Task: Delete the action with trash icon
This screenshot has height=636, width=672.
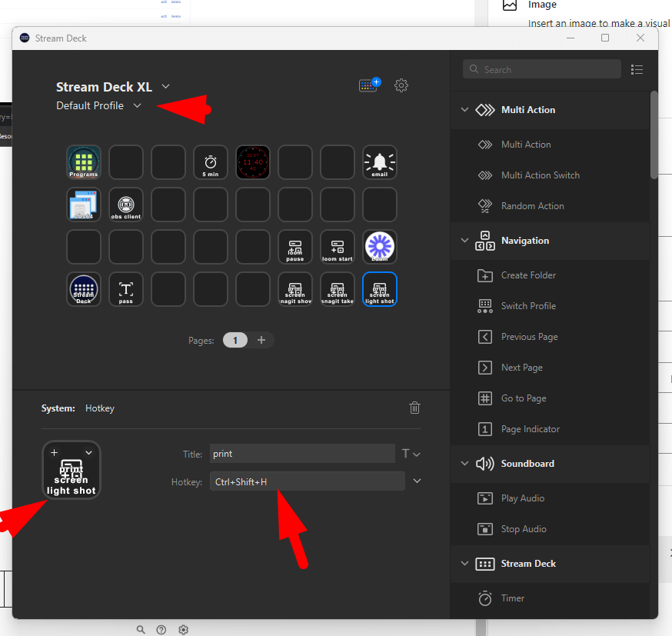Action: [x=414, y=408]
